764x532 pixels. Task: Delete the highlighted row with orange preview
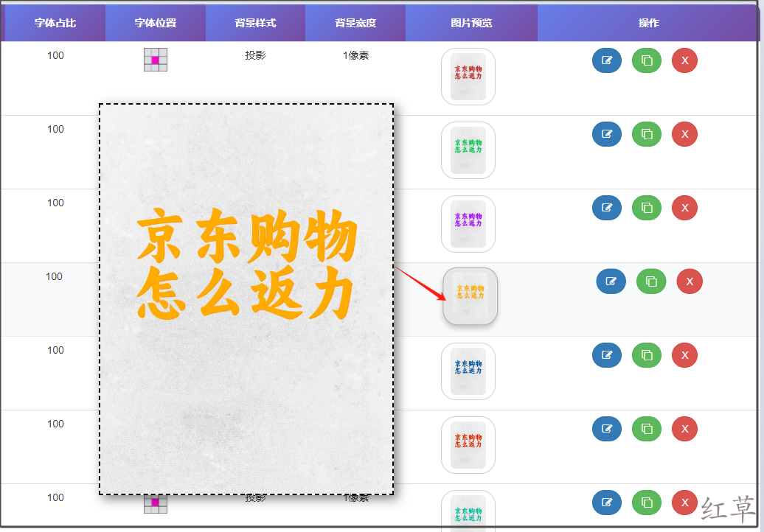690,281
